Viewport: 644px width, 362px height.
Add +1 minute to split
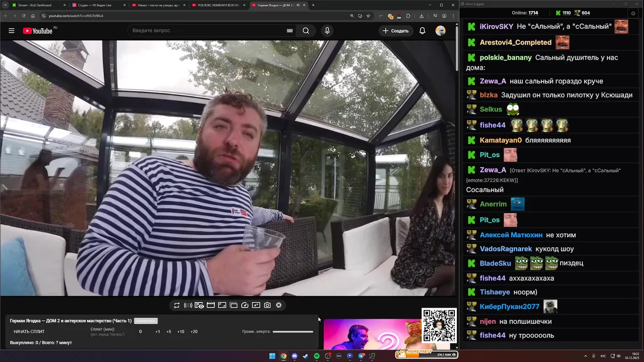(x=157, y=332)
